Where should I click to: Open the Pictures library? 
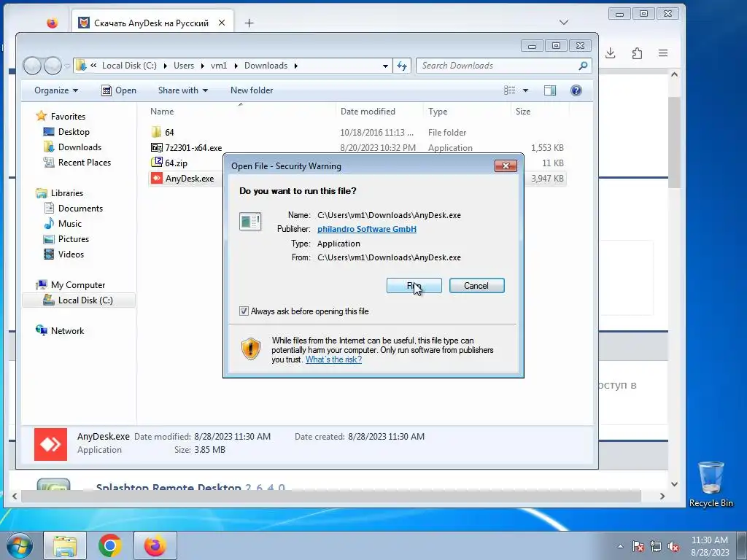[x=74, y=239]
